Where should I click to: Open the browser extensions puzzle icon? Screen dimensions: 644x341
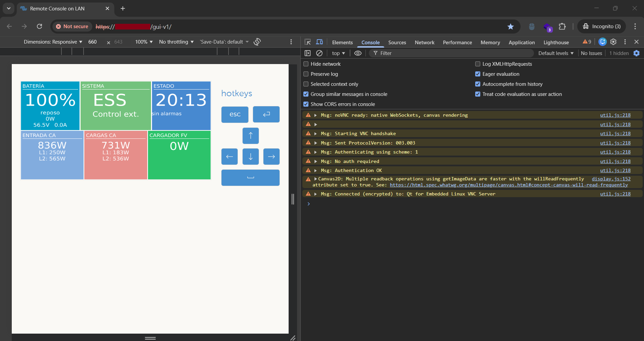(x=562, y=26)
